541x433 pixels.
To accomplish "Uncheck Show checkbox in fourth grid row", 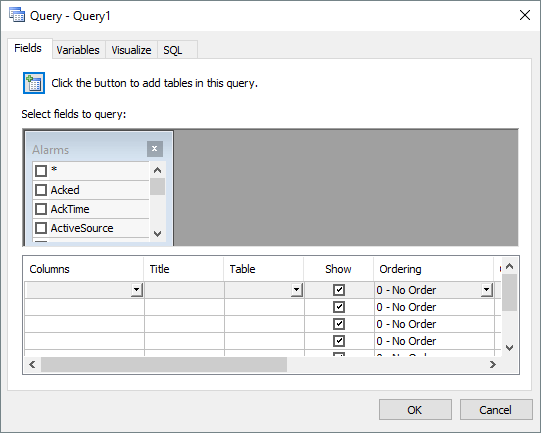I will tap(339, 341).
